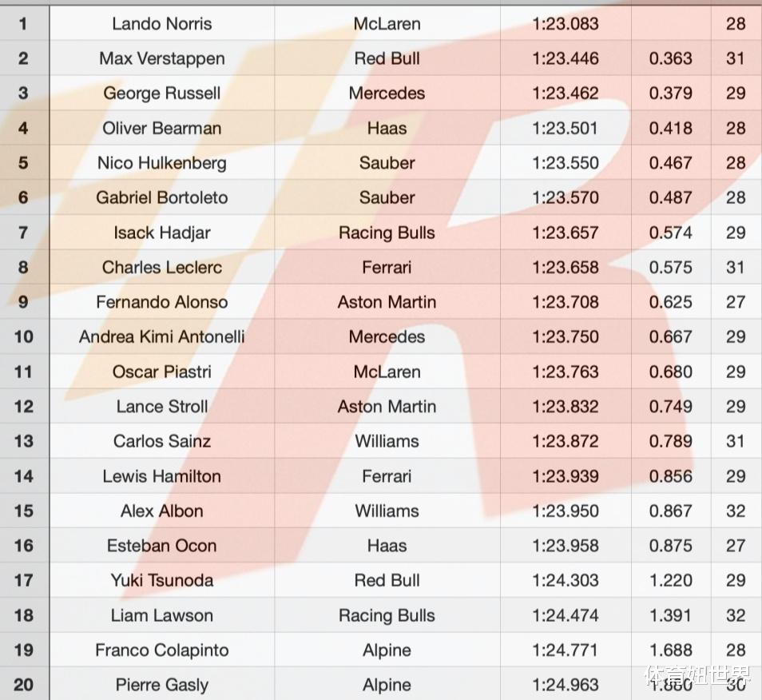Image resolution: width=762 pixels, height=700 pixels.
Task: Click Oscar Piastri's McLaren team cell
Action: (387, 372)
